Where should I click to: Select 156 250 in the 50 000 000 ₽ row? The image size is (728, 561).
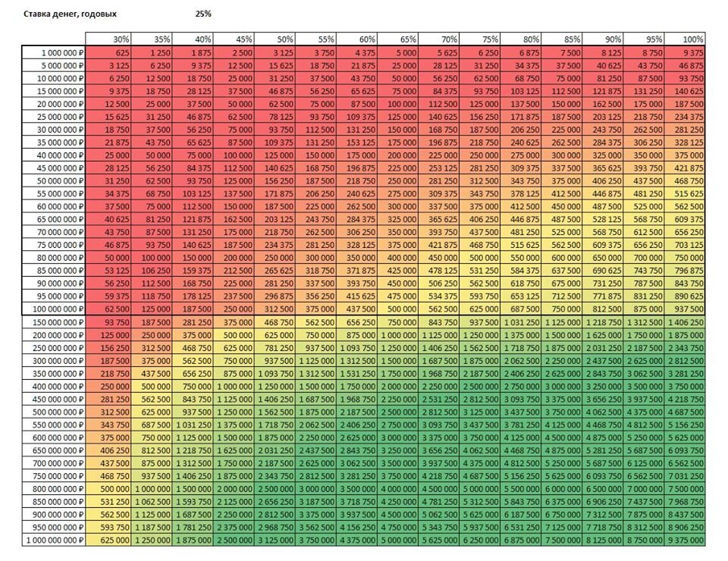coord(275,181)
